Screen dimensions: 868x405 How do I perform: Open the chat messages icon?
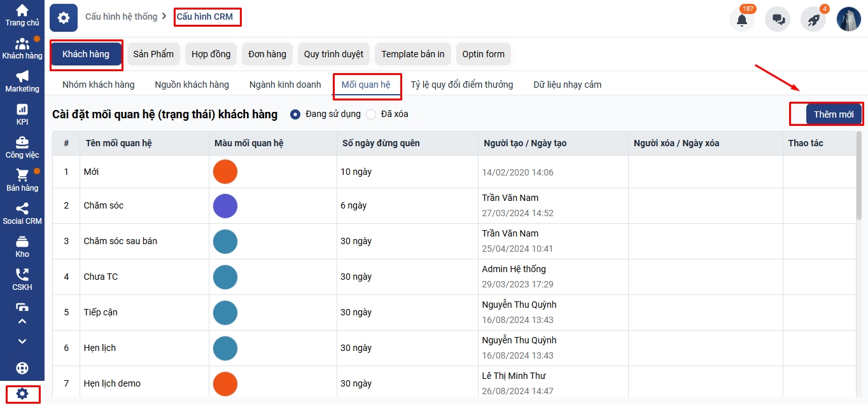coord(778,19)
